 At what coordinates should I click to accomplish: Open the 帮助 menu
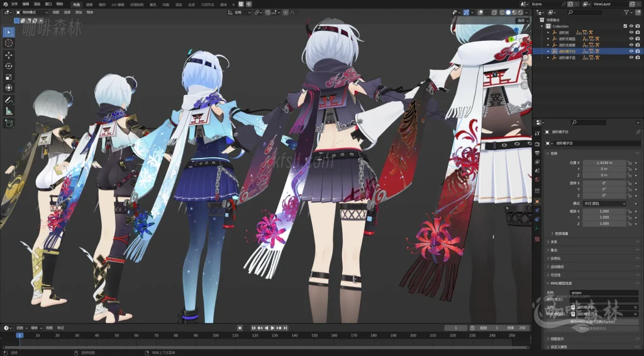click(x=60, y=4)
